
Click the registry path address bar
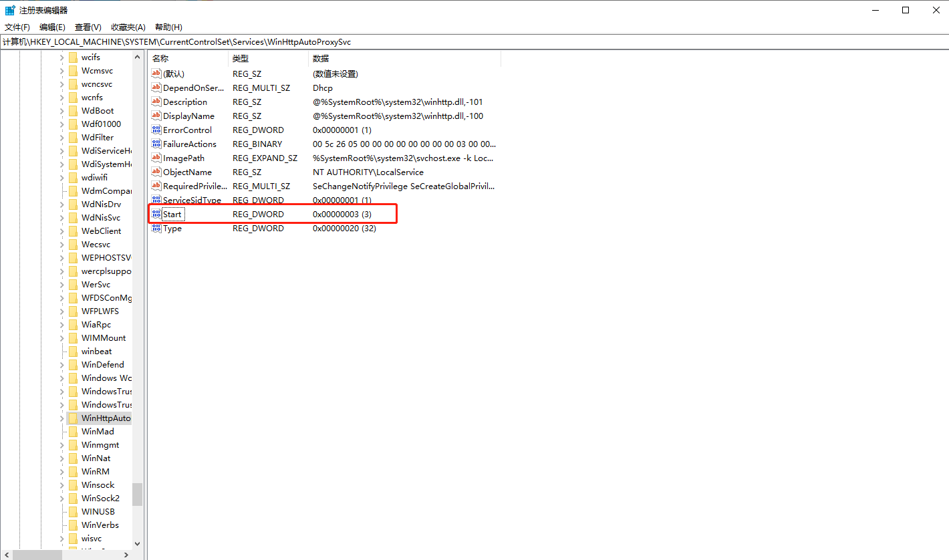click(x=234, y=41)
